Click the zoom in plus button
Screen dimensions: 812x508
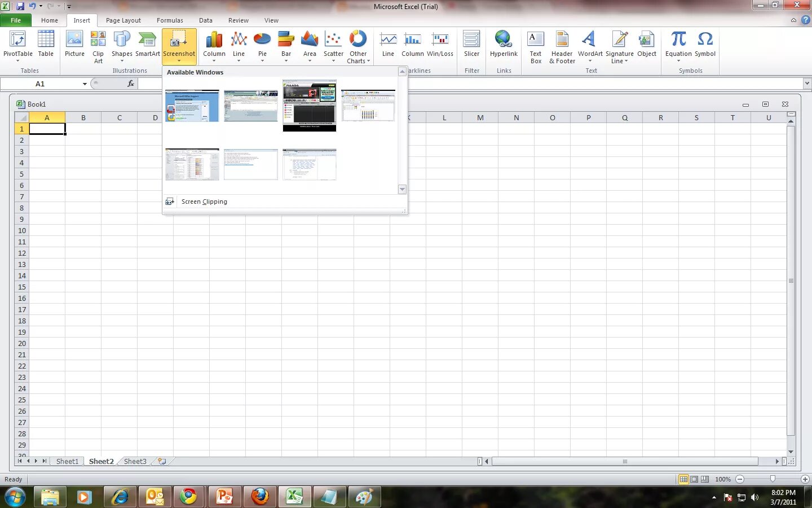pos(805,479)
